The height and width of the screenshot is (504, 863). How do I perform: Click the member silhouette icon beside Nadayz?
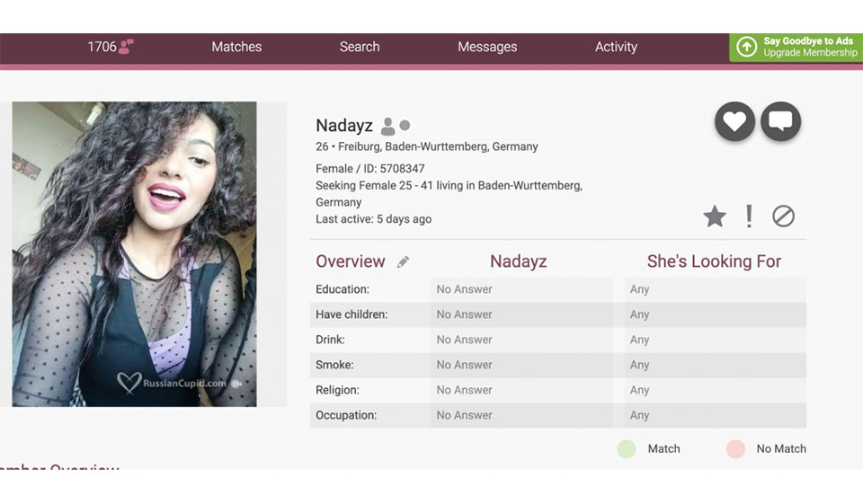(x=387, y=127)
